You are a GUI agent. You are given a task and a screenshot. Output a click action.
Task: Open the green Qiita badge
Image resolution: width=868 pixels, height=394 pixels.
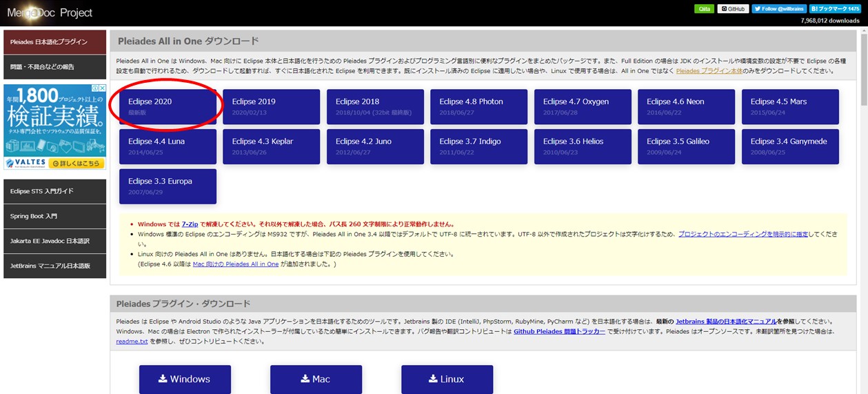coord(704,9)
